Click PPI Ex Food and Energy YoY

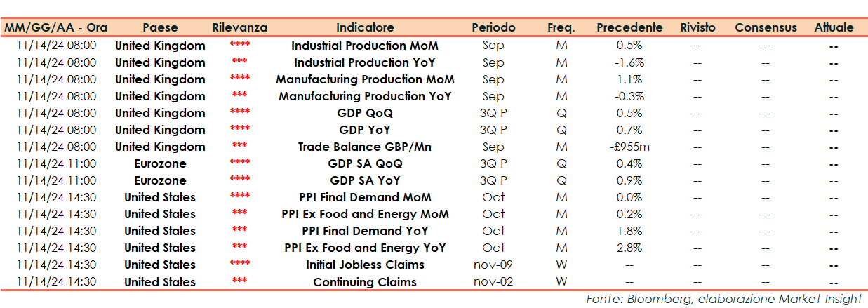pyautogui.click(x=365, y=248)
